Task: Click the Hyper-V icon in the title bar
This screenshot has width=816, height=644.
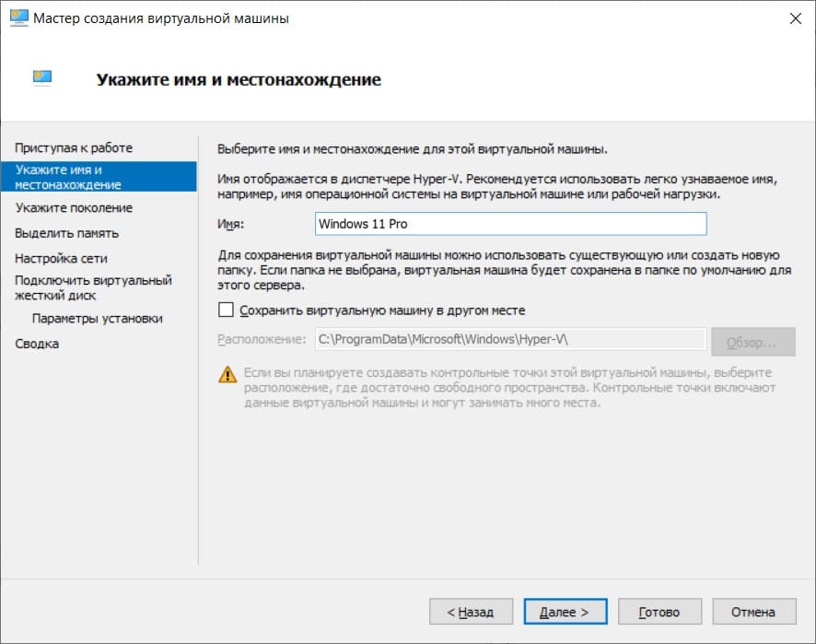Action: 15,18
